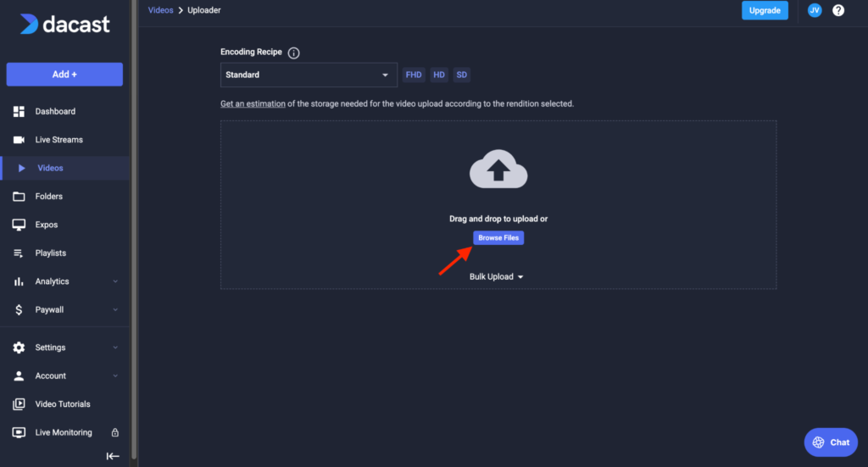Screen dimensions: 868x467
Task: Click the Dashboard grid icon in sidebar
Action: pos(19,112)
